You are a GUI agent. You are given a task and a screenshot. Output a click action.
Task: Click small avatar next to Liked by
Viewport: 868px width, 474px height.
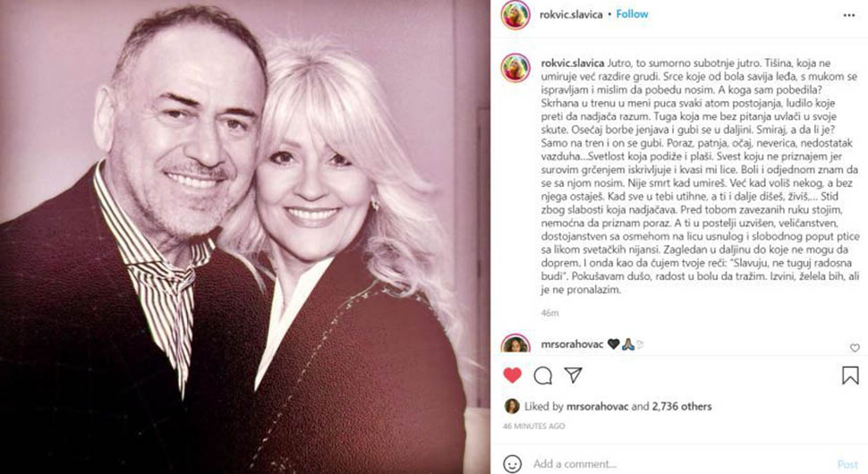tap(512, 406)
